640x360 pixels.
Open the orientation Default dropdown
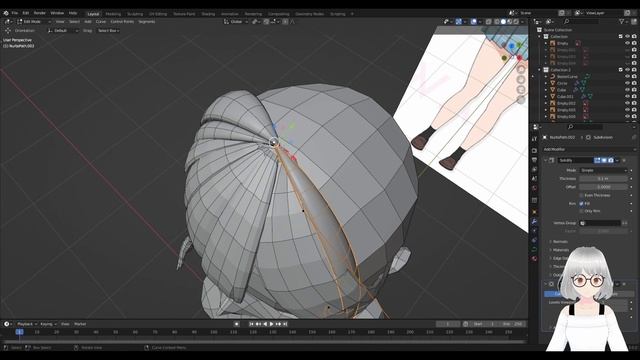(x=63, y=31)
